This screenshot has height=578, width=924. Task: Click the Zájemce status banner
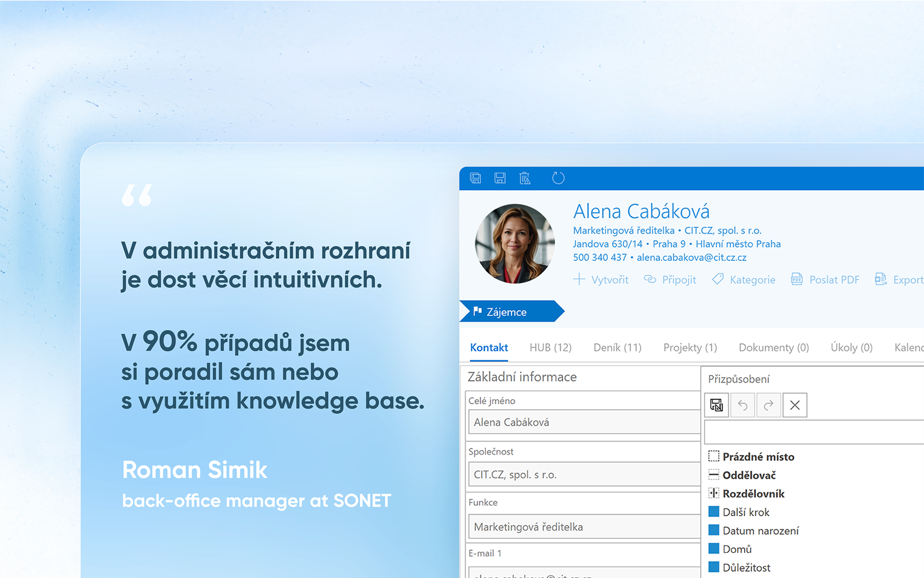point(511,311)
